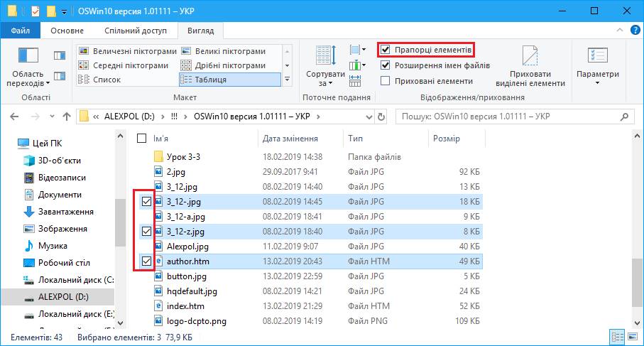Switch to the Основне tab
The width and height of the screenshot is (644, 346).
coord(67,31)
